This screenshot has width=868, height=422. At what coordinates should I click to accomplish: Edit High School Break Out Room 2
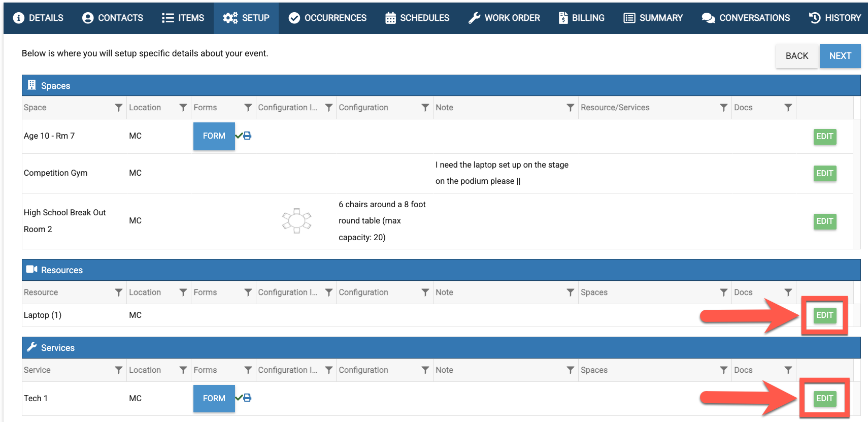point(825,221)
